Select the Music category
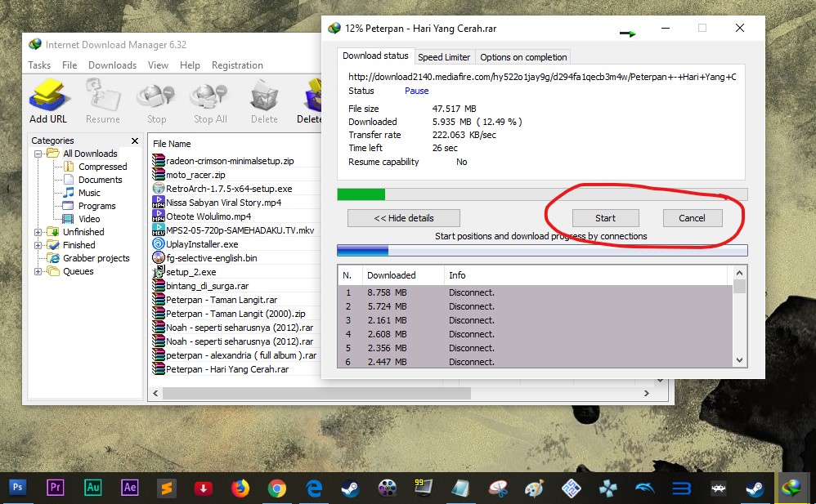Screen dimensions: 816x504 pyautogui.click(x=89, y=193)
